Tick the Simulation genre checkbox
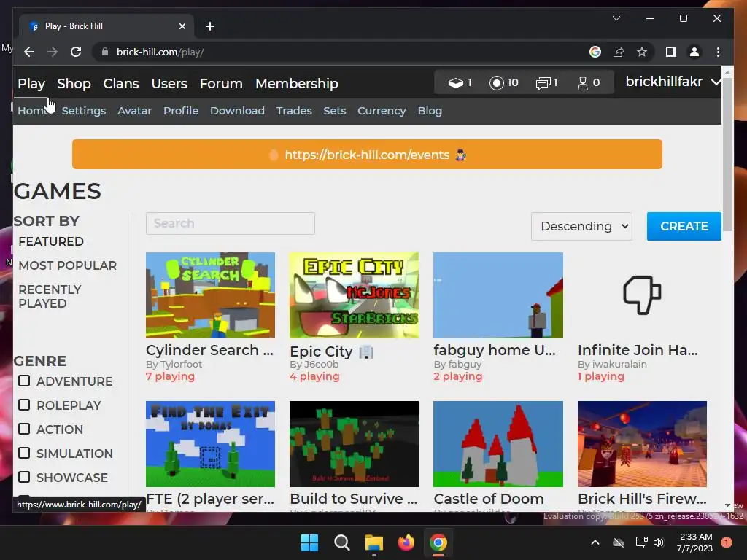This screenshot has height=560, width=747. (x=24, y=453)
